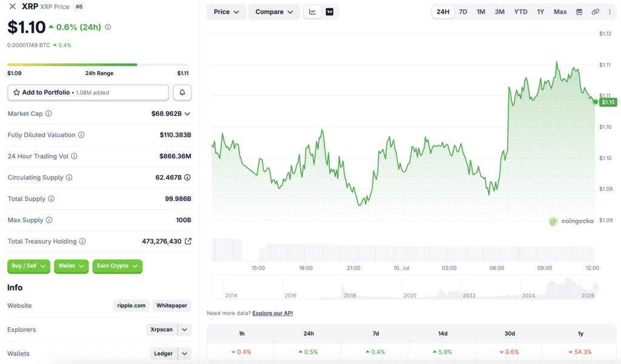Open the Wallet dropdown button
Viewport: 621px width, 364px height.
pyautogui.click(x=72, y=266)
